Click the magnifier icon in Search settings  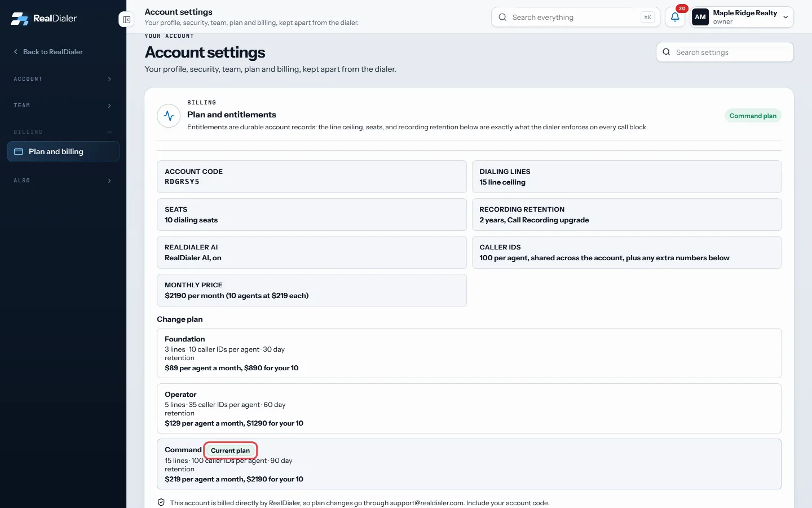[667, 52]
